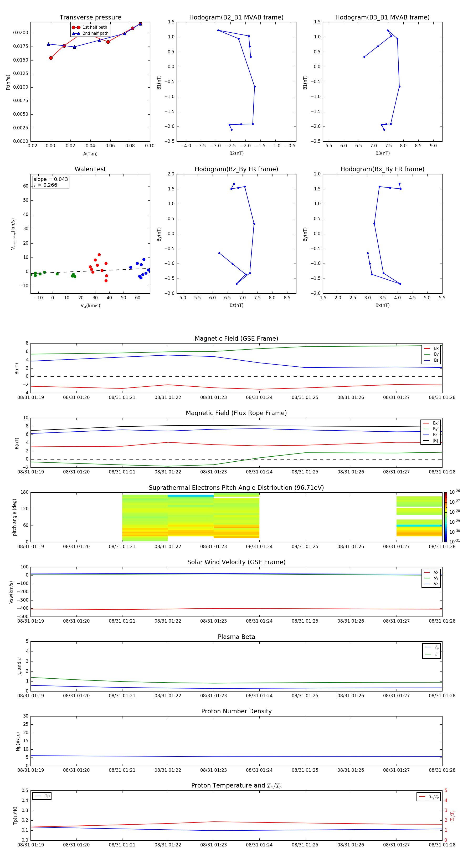The height and width of the screenshot is (868, 473).
Task: Click the 'Np(#/cc)' axis label
Action: [18, 741]
